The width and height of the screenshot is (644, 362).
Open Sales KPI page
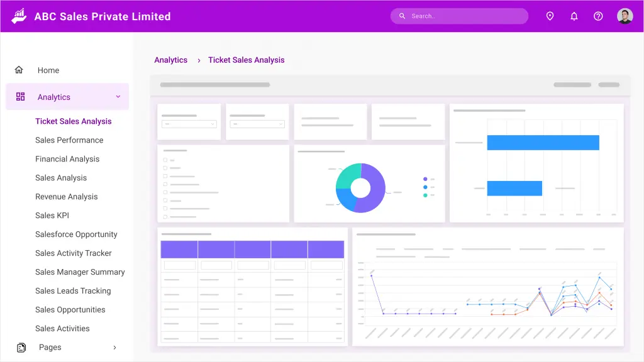click(52, 216)
